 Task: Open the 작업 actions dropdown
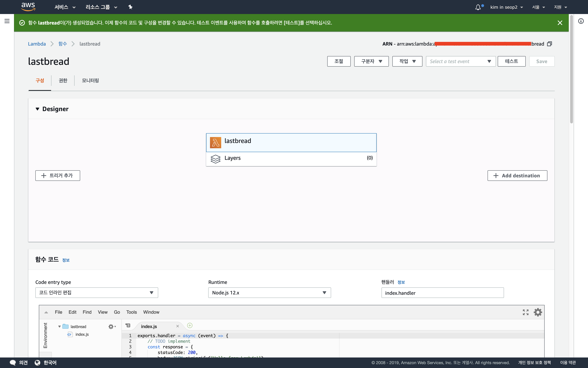click(407, 61)
